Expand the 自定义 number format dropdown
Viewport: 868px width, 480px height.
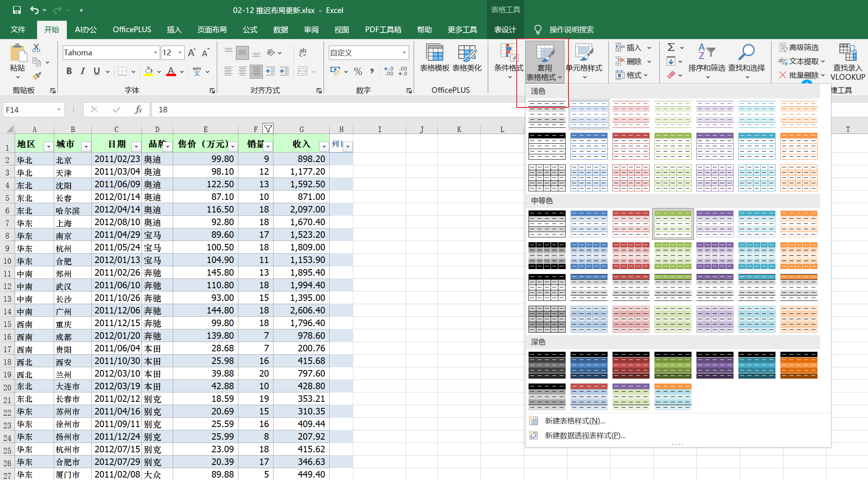tap(404, 53)
